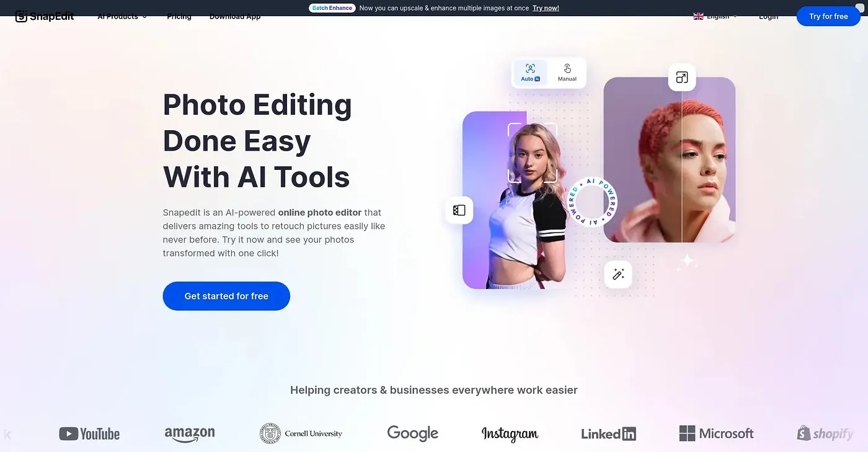The height and width of the screenshot is (452, 868).
Task: Click the SnapEdit logo in the header
Action: pyautogui.click(x=45, y=16)
